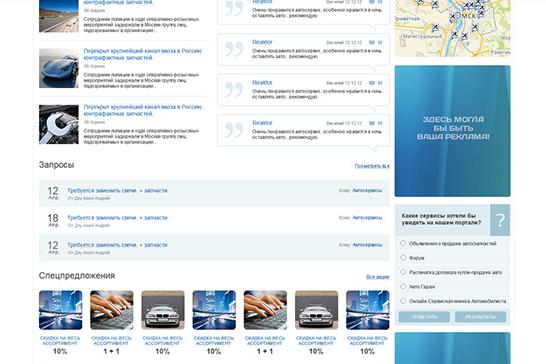This screenshot has width=546, height=364.
Task: Click the 'Здесь могла бы быть ваша реклама' banner
Action: tap(452, 131)
